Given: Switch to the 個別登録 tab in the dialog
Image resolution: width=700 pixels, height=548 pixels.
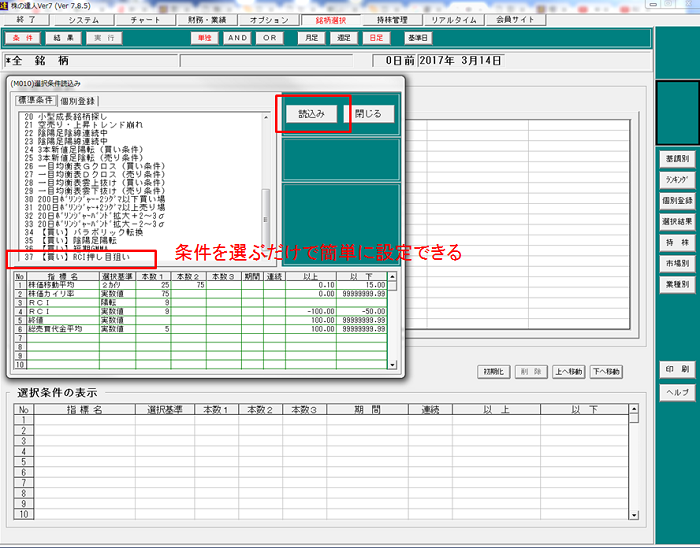Looking at the screenshot, I should pyautogui.click(x=79, y=101).
